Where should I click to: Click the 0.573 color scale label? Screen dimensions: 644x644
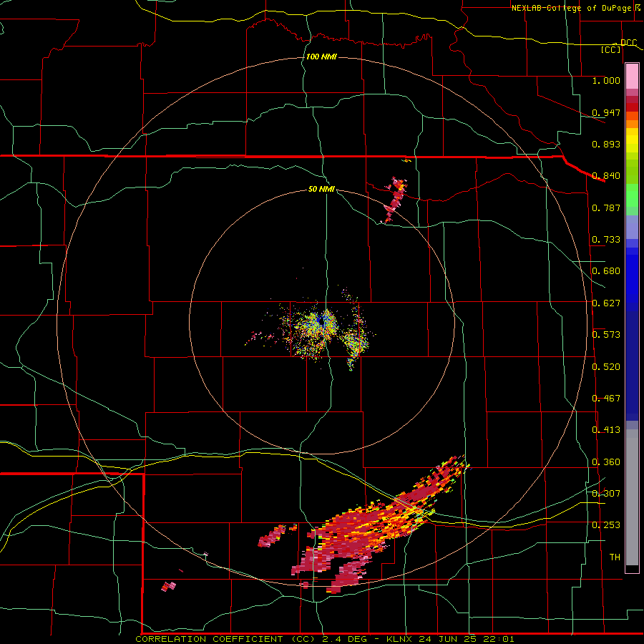pyautogui.click(x=606, y=335)
